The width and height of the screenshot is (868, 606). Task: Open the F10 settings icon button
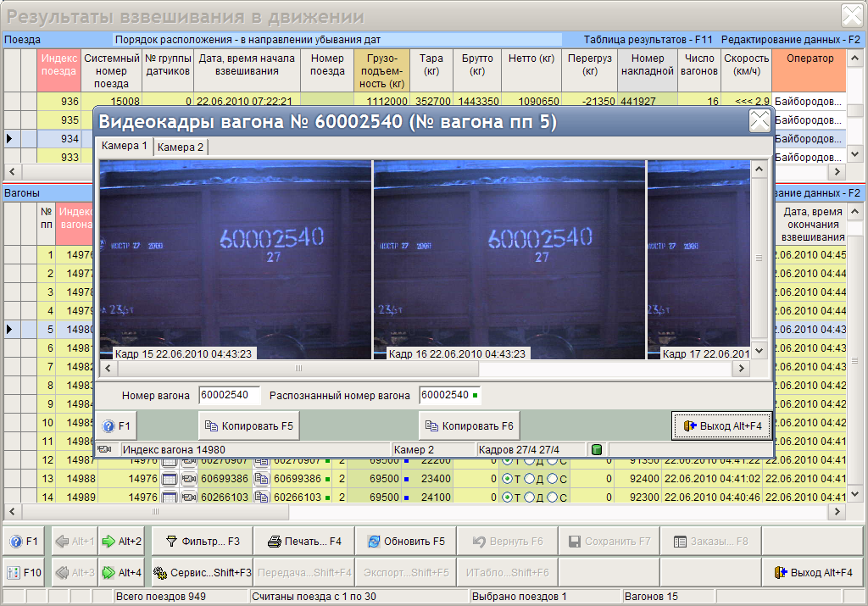click(x=24, y=572)
